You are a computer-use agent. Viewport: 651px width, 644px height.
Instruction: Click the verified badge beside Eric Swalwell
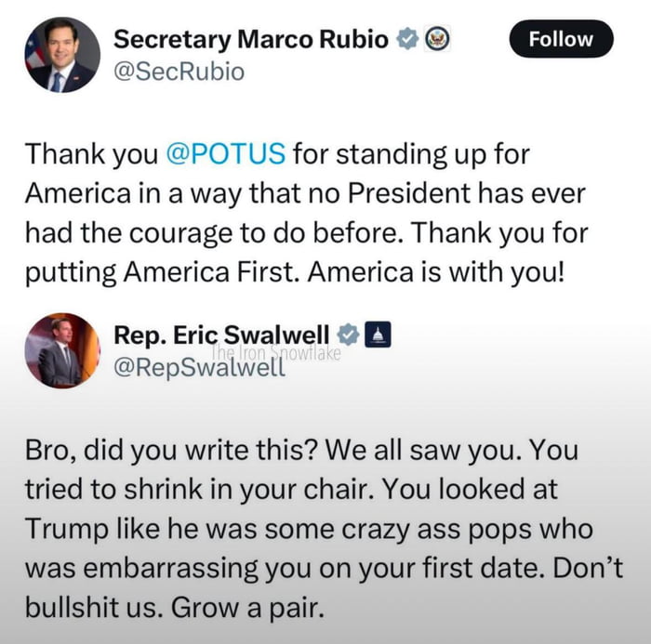[348, 335]
